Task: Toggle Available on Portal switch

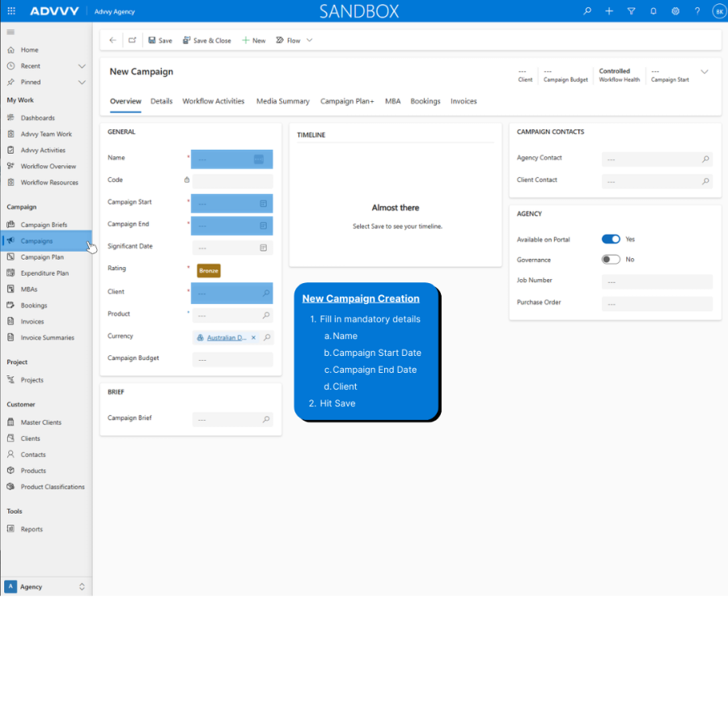Action: (611, 239)
